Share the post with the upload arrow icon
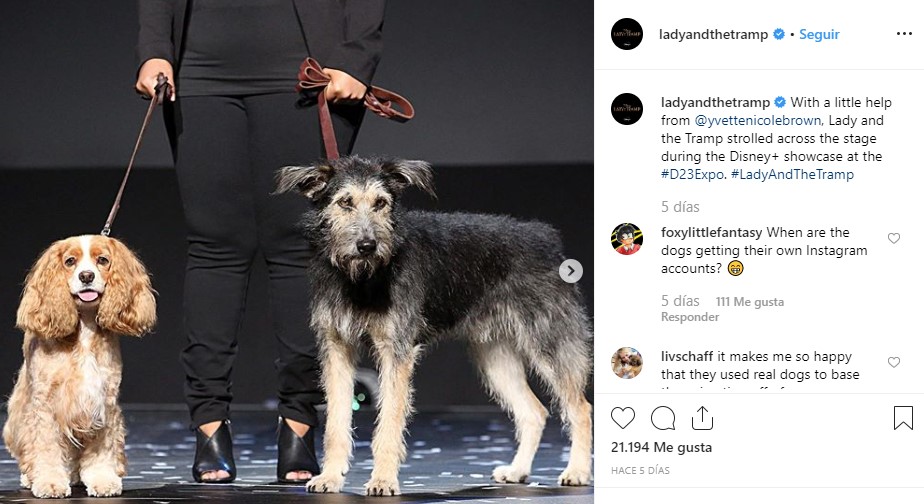This screenshot has width=924, height=504. click(x=702, y=418)
